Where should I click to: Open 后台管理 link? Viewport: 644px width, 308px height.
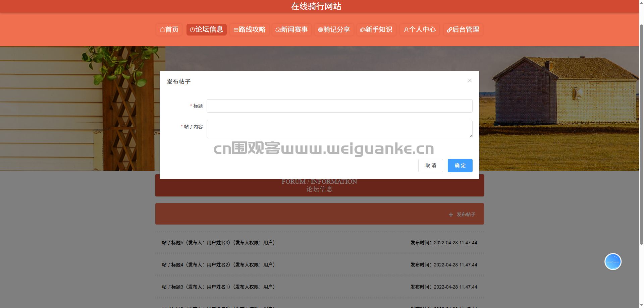tap(463, 29)
